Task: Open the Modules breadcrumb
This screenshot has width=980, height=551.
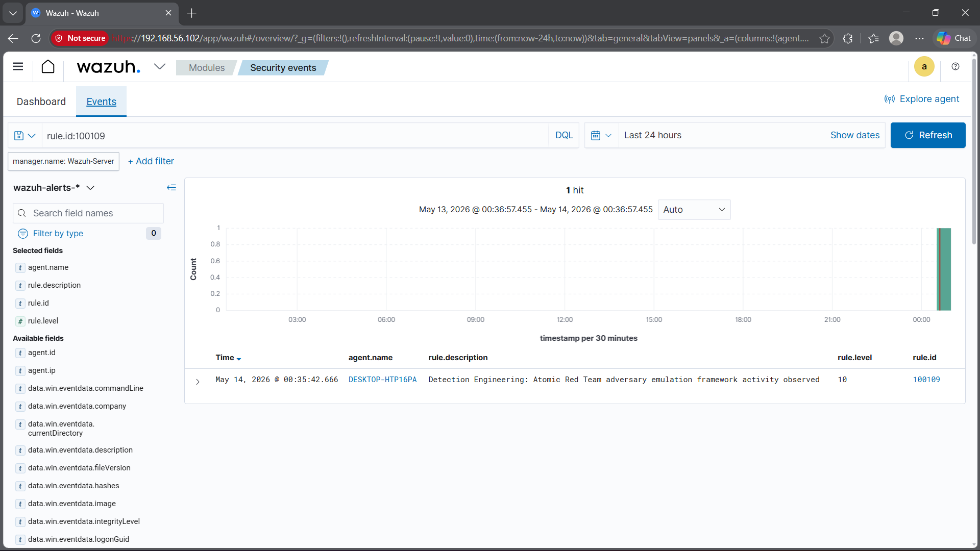Action: [x=206, y=68]
